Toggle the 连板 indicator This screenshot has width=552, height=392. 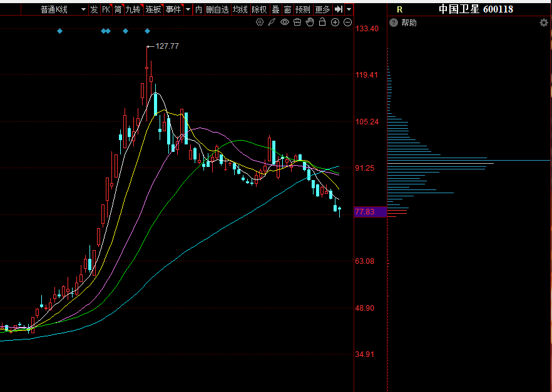coord(153,9)
